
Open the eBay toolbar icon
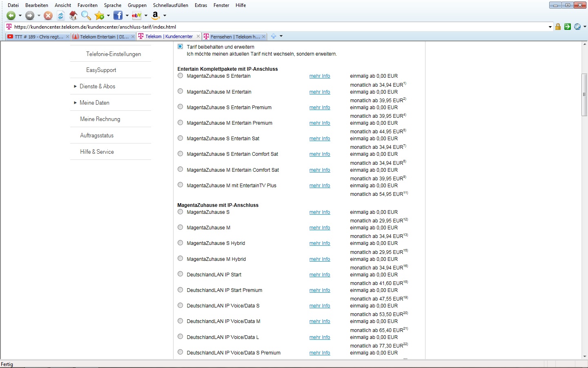[137, 16]
